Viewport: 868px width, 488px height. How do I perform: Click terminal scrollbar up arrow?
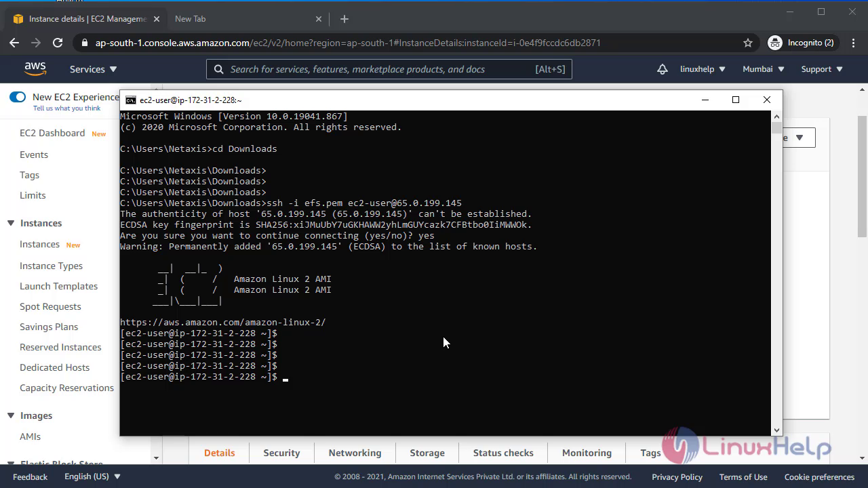click(x=776, y=116)
